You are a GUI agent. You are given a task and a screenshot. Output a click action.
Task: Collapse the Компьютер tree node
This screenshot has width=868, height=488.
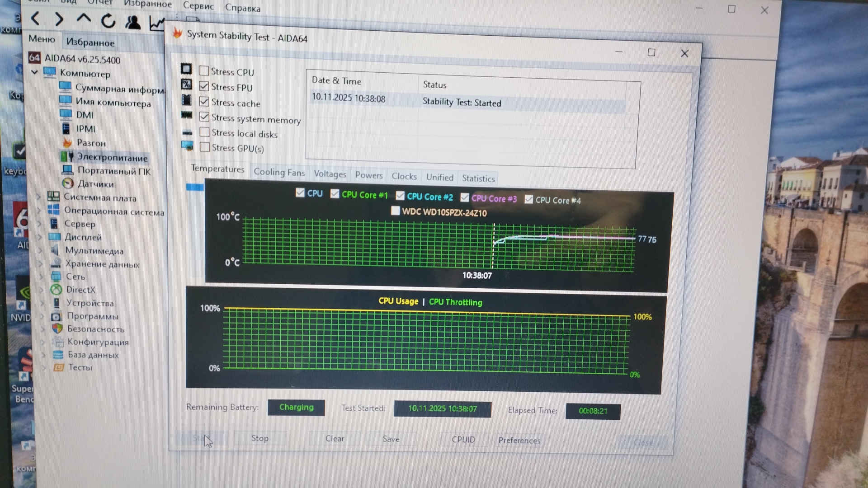pos(35,72)
